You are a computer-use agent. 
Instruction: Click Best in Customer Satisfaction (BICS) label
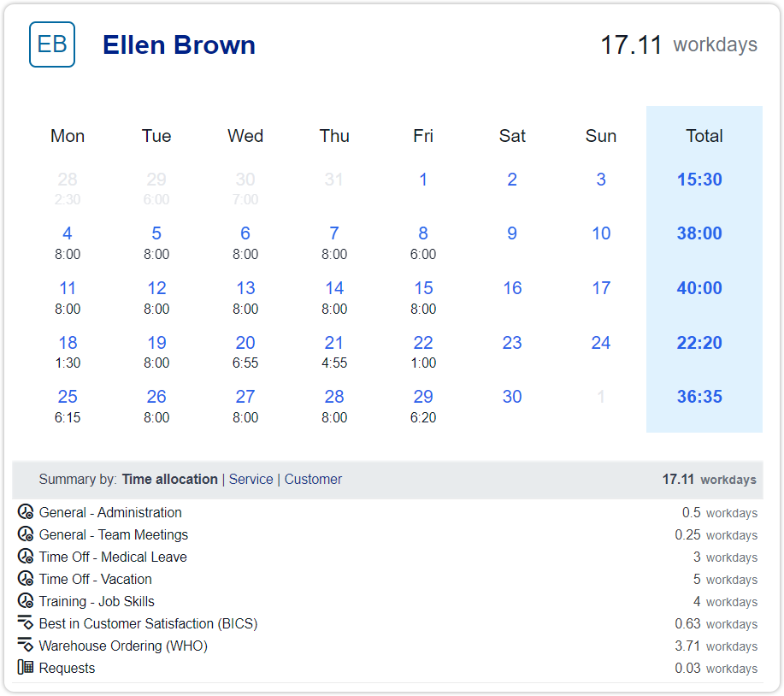tap(149, 623)
